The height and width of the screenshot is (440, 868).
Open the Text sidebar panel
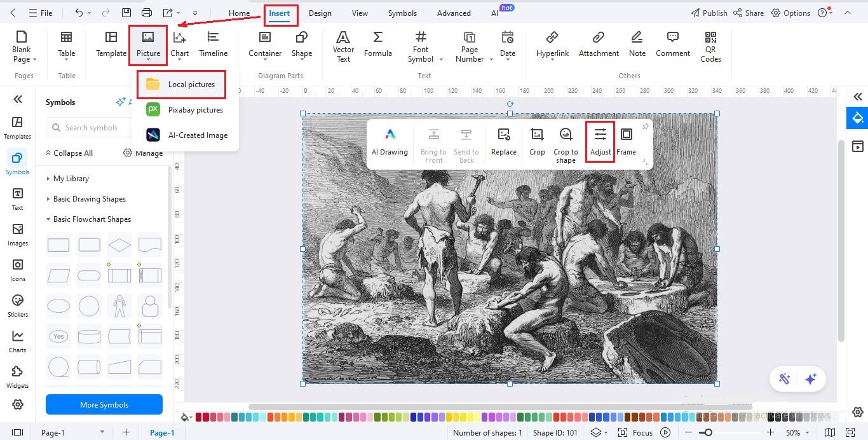(x=18, y=198)
